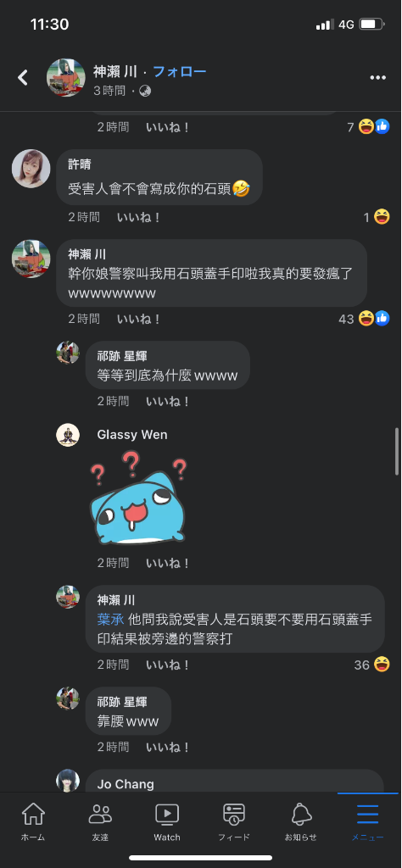Screen dimensions: 402x868
Task: Open the メニュー hamburger menu
Action: click(368, 822)
